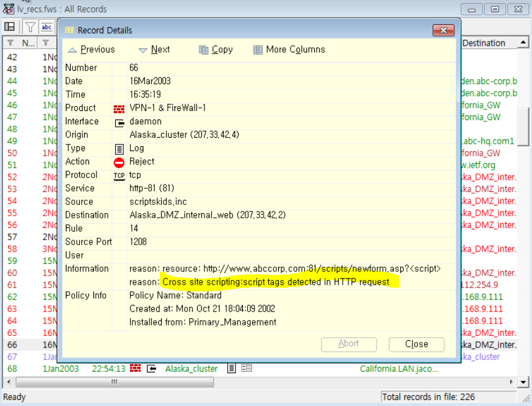
Task: Click Total records in file: 226 status
Action: [428, 397]
